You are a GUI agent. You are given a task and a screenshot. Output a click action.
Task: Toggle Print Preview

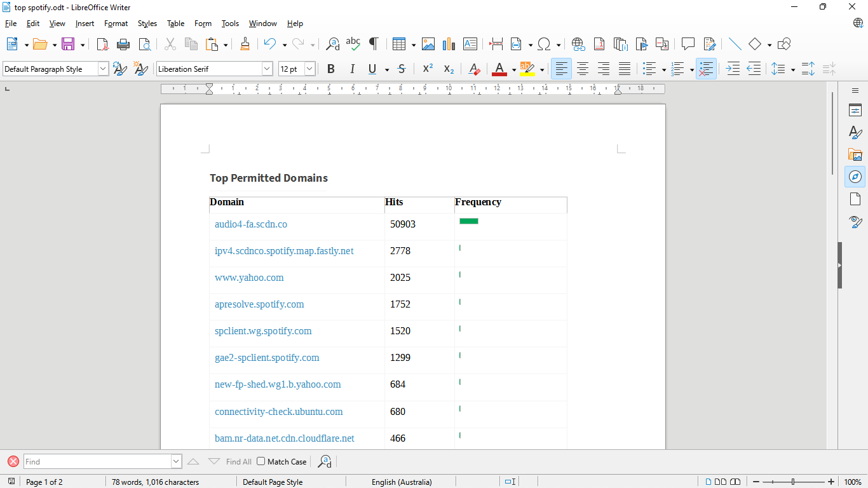145,44
